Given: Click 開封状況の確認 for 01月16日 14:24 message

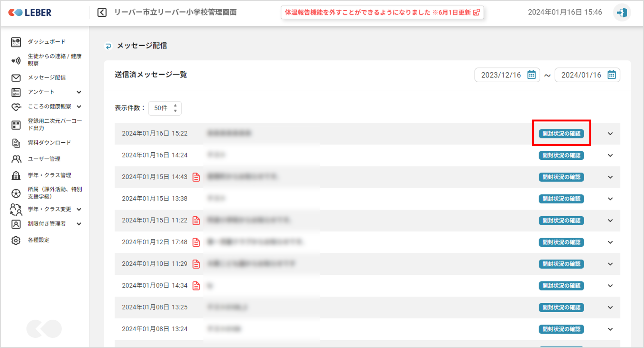Looking at the screenshot, I should tap(561, 156).
